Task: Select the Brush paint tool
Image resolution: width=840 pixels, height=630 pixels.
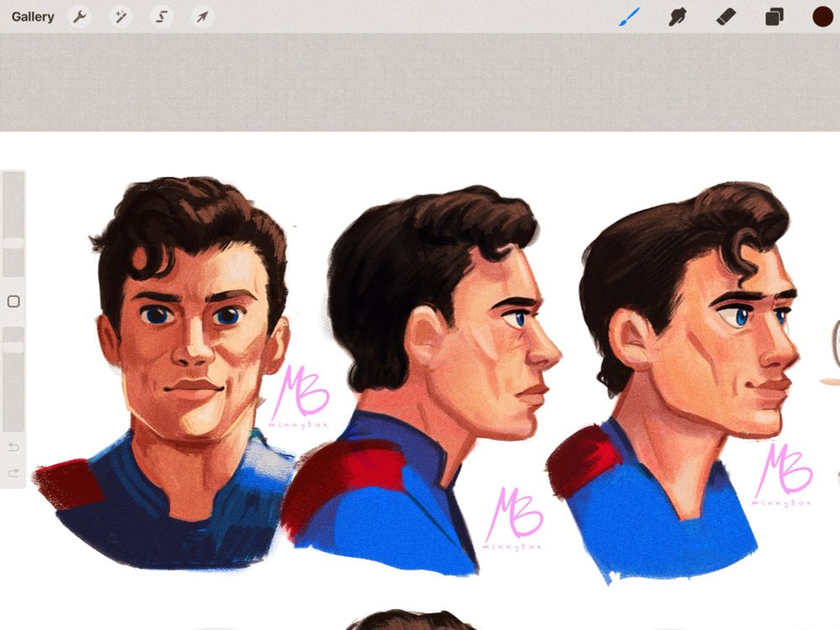Action: click(x=629, y=17)
